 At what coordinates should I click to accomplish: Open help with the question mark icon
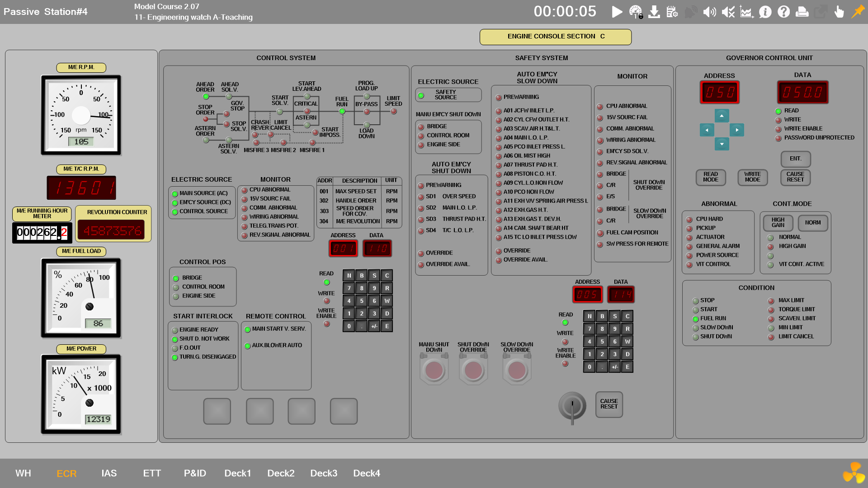(x=783, y=12)
